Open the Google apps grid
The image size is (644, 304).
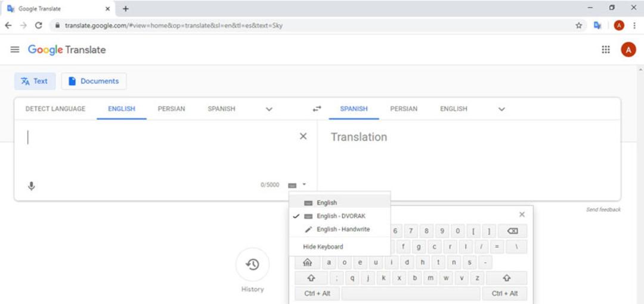(605, 49)
